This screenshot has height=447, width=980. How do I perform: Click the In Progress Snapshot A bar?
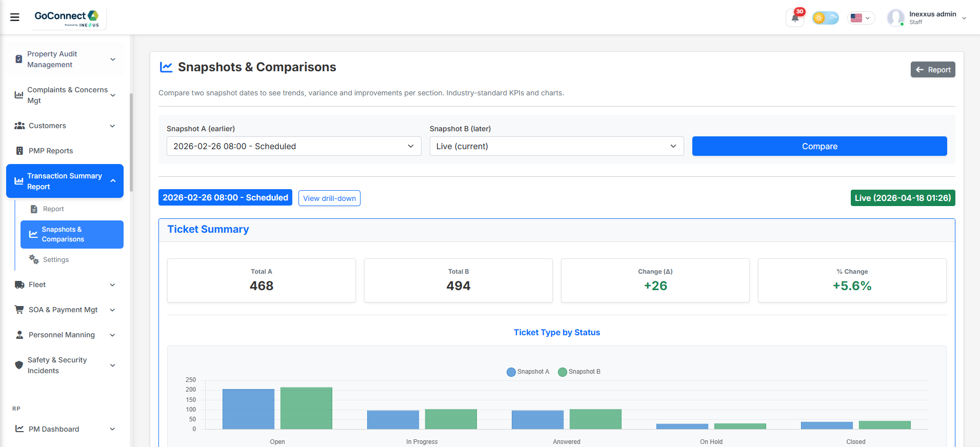393,420
